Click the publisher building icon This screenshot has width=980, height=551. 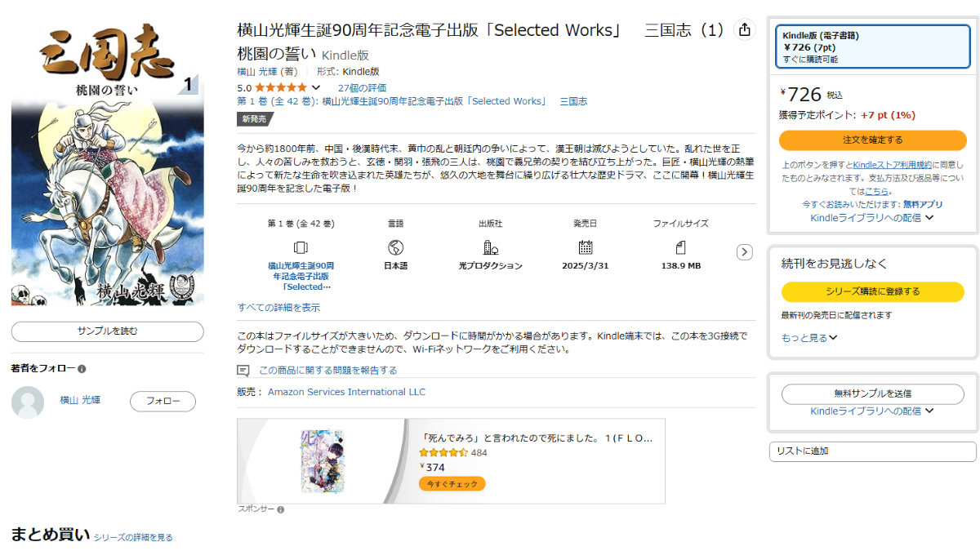click(491, 247)
